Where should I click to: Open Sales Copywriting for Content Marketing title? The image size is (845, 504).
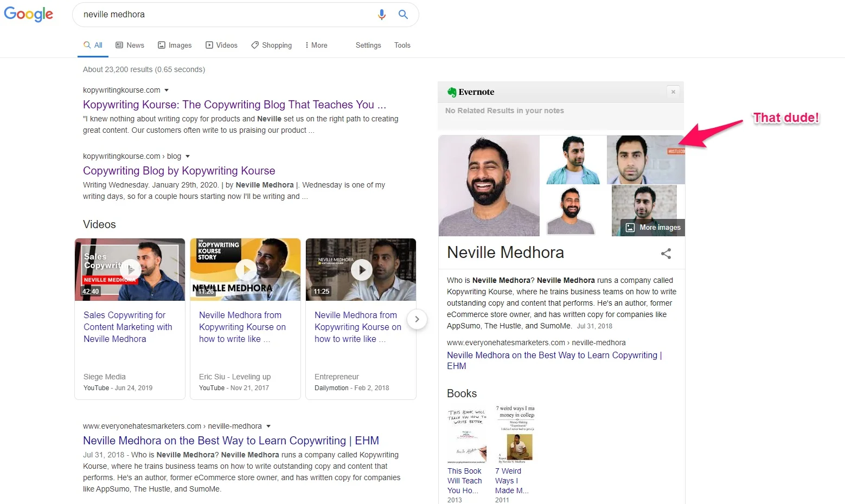pos(128,327)
